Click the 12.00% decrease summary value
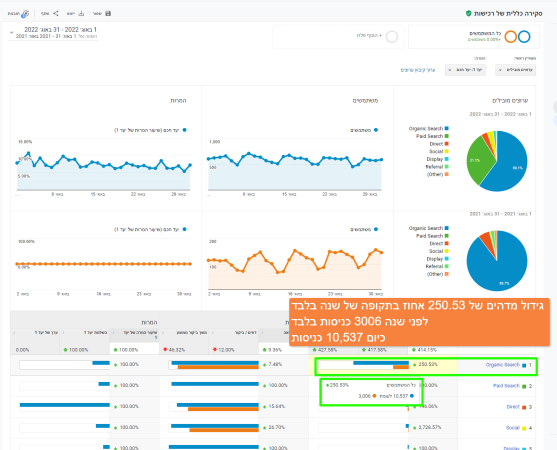The width and height of the screenshot is (557, 450). 226,350
